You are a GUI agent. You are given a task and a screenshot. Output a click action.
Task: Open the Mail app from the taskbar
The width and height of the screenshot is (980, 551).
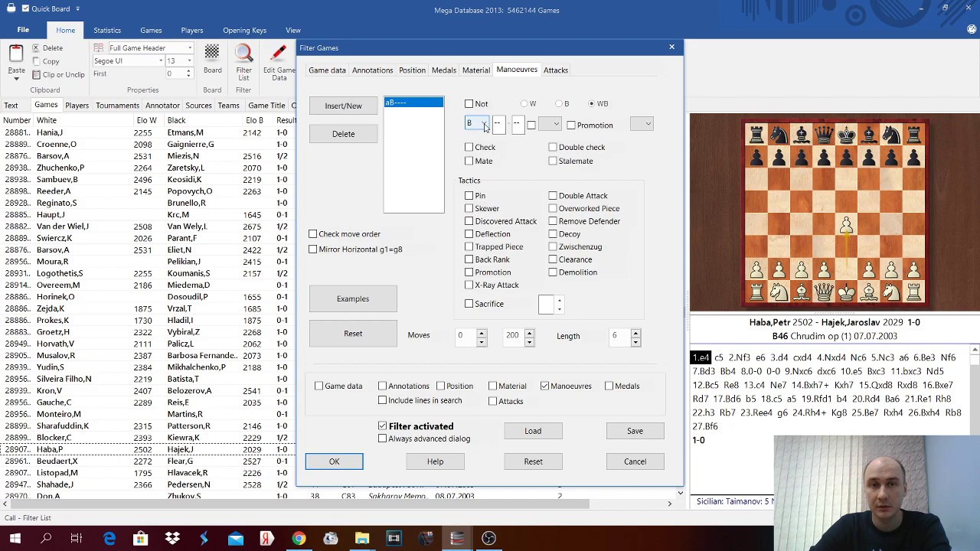235,539
